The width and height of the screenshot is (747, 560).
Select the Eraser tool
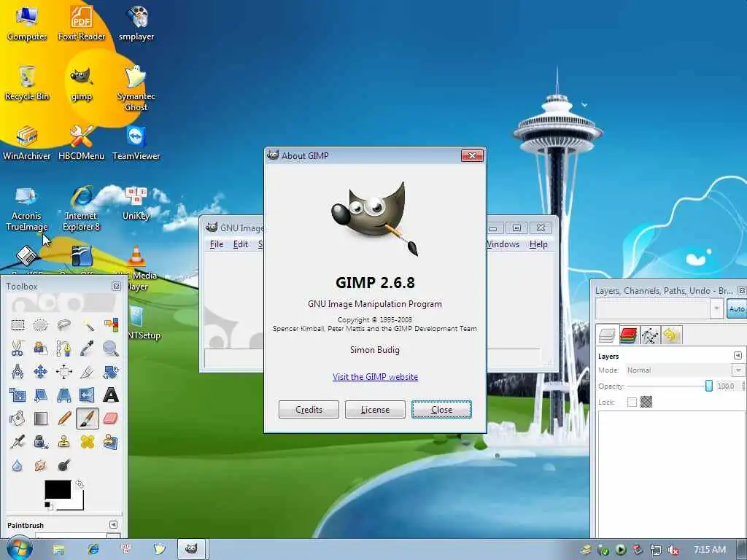(111, 418)
